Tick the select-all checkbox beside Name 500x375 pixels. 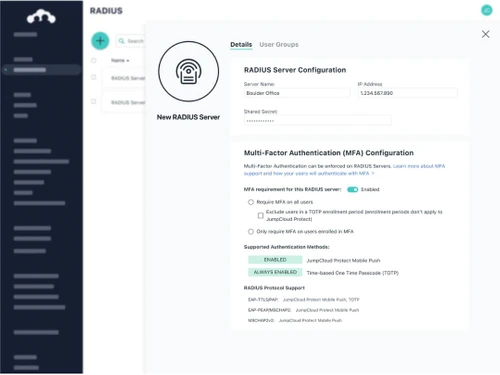coord(94,60)
